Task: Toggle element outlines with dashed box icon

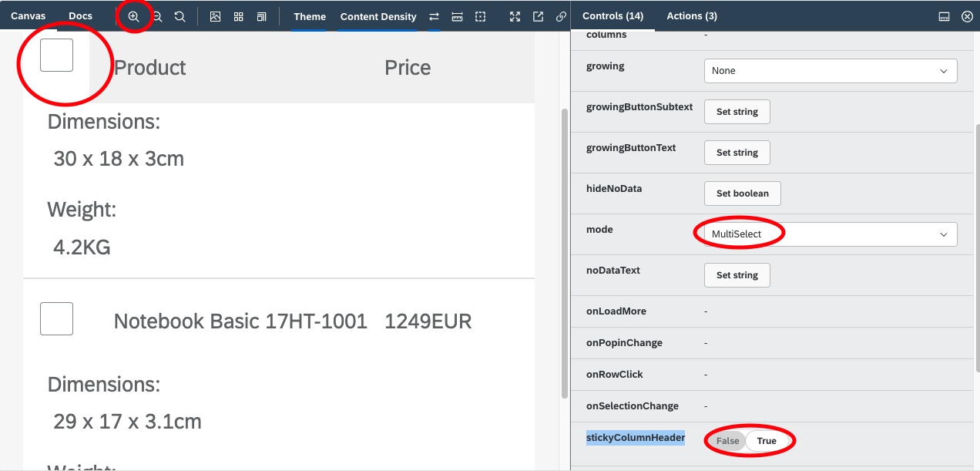Action: pyautogui.click(x=480, y=15)
